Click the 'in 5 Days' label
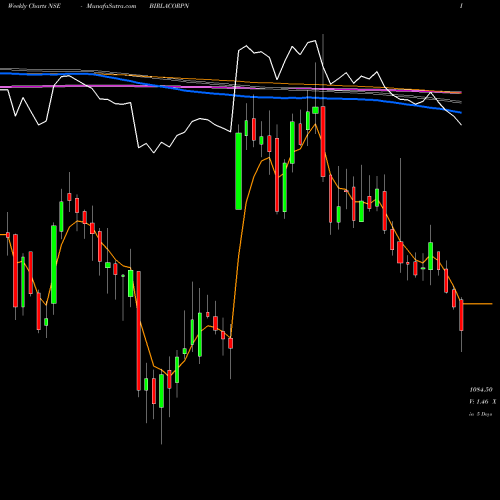 click(480, 414)
